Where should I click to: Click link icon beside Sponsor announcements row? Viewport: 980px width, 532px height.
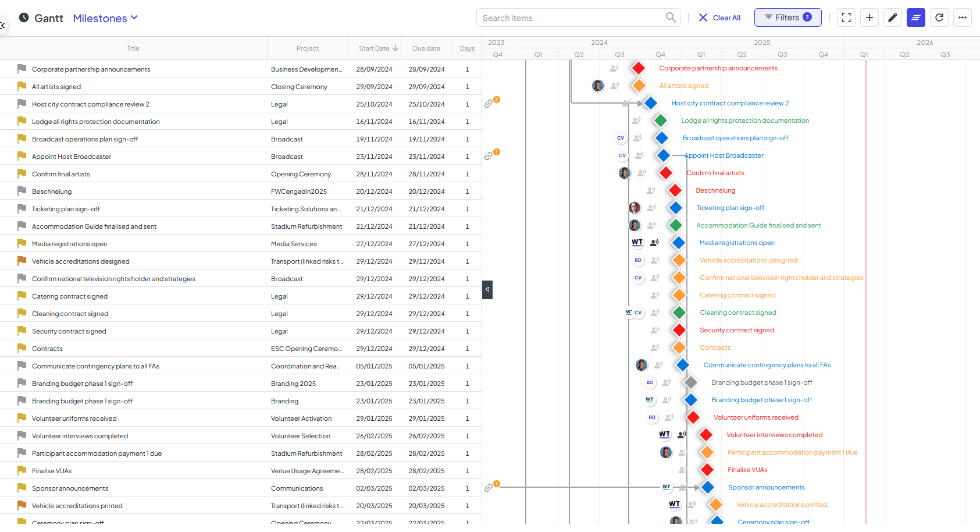(x=489, y=488)
